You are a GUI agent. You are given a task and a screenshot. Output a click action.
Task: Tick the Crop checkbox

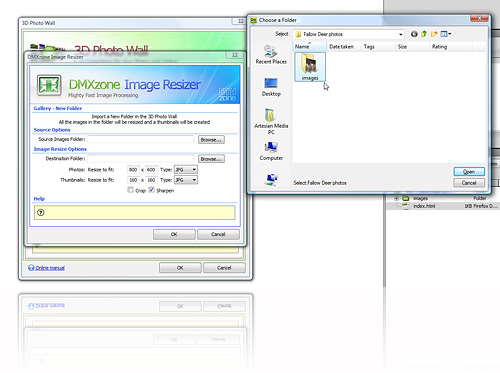coord(130,190)
